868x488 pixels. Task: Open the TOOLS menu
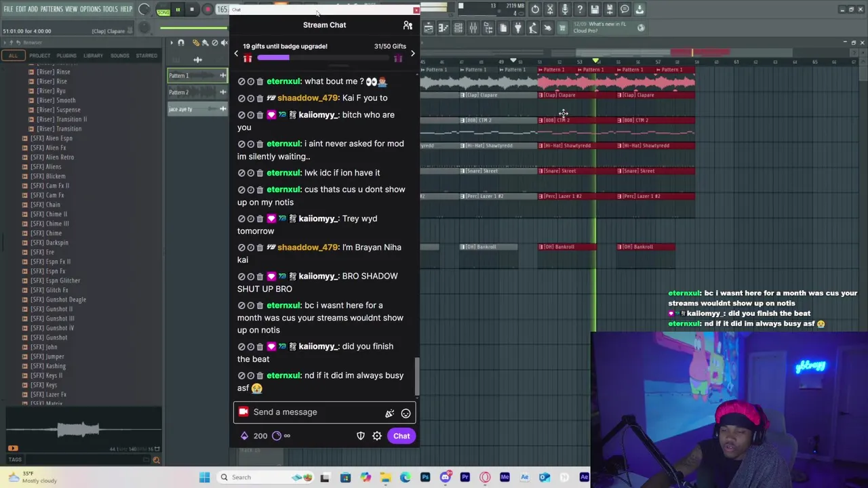pos(111,9)
